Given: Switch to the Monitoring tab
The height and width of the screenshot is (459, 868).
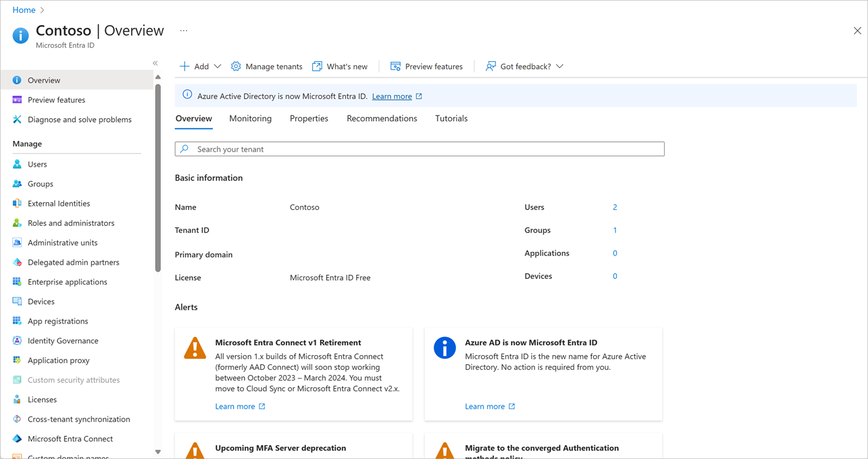Looking at the screenshot, I should click(250, 119).
